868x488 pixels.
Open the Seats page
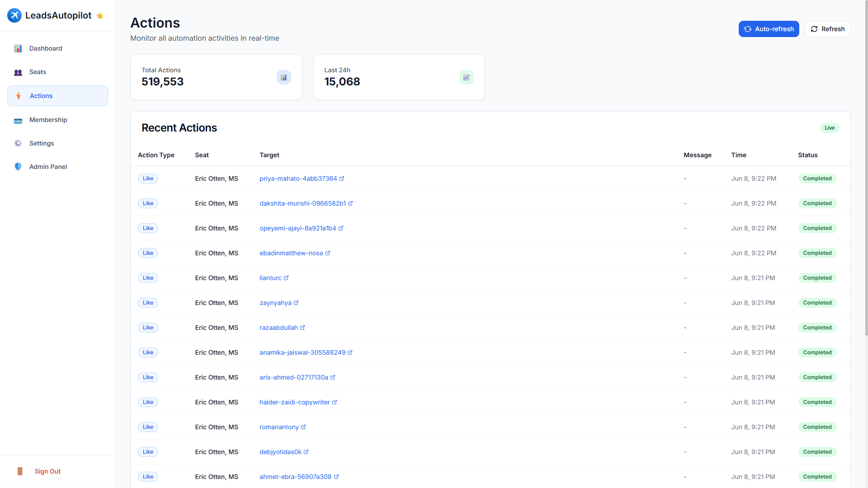pyautogui.click(x=57, y=72)
